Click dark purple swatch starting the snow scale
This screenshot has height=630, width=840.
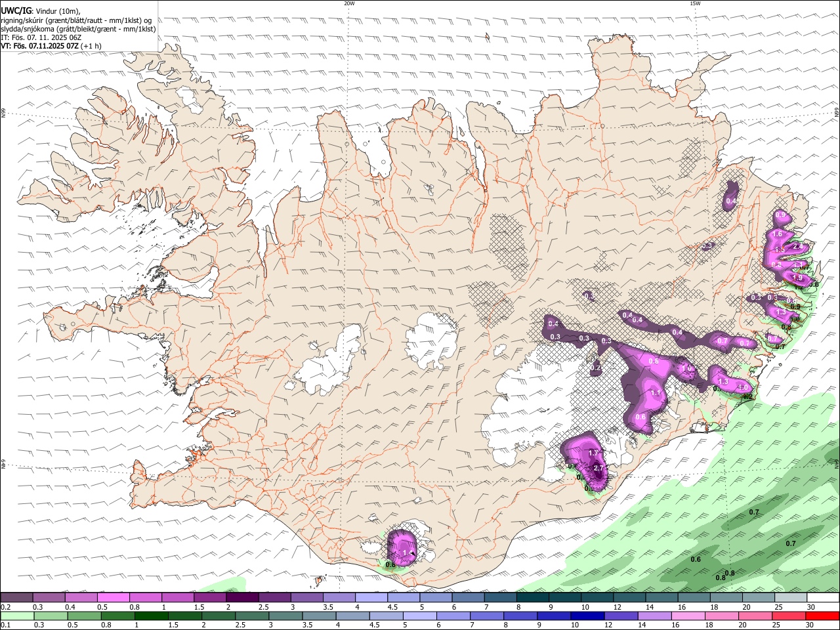point(16,597)
